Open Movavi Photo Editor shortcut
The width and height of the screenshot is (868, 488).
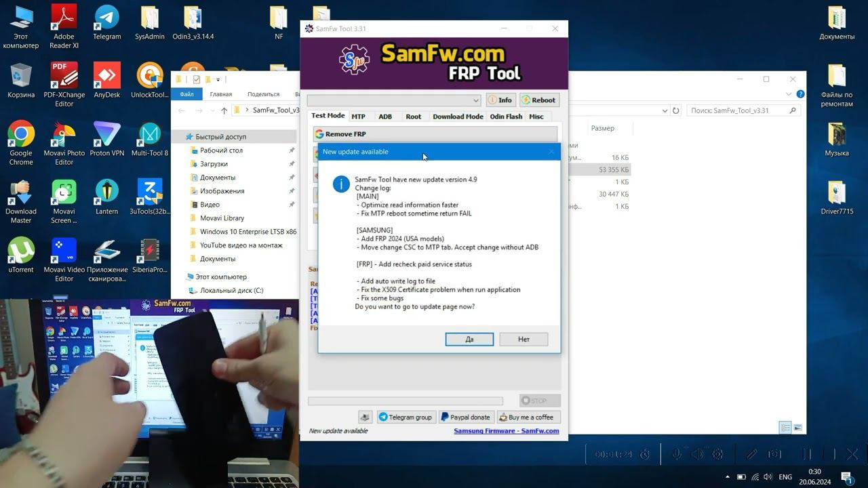[x=64, y=144]
